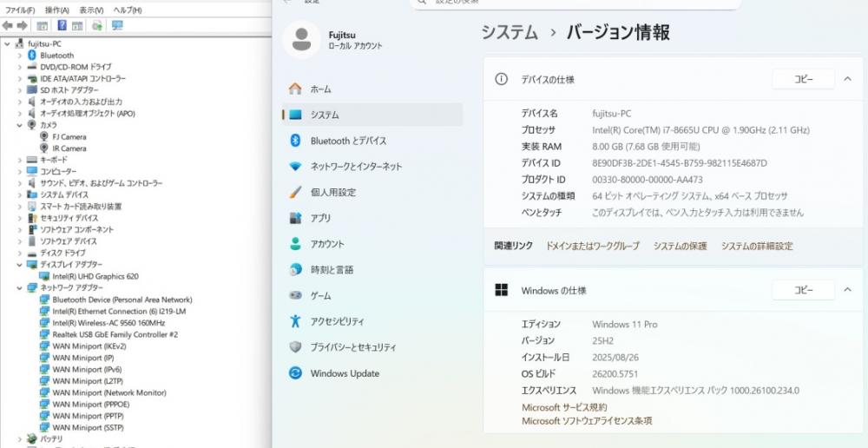Click the Intel(R) Core(TM) i7-8665U processor text

(x=700, y=130)
